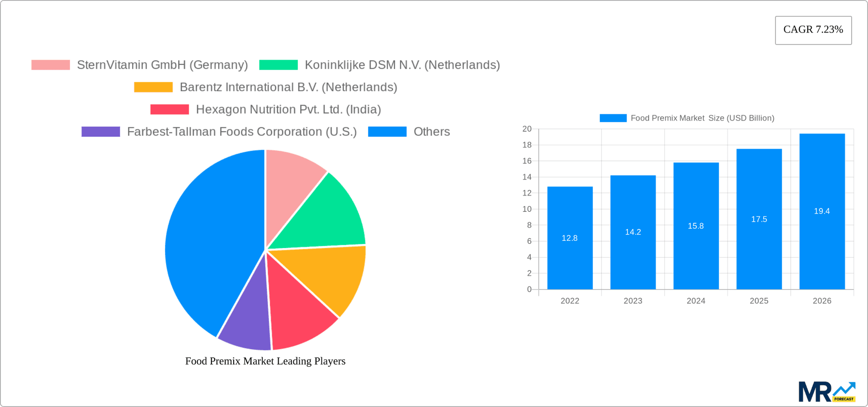The height and width of the screenshot is (407, 868).
Task: Select the red Hexagon Nutrition legend swatch
Action: 170,109
